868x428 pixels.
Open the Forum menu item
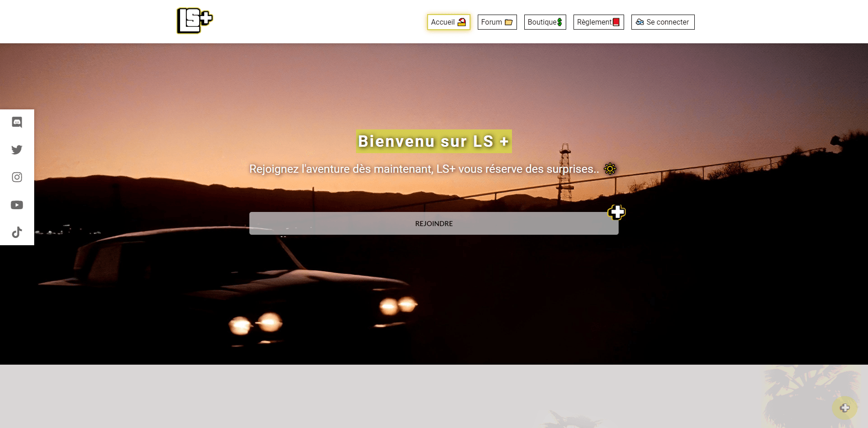click(x=497, y=22)
